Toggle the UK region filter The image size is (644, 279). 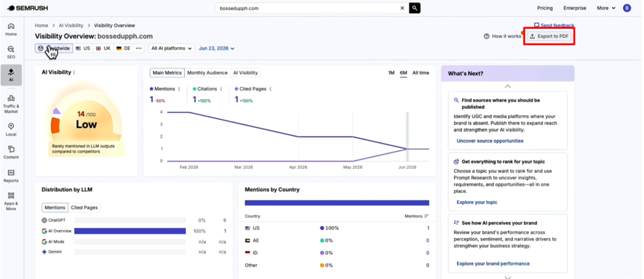103,48
